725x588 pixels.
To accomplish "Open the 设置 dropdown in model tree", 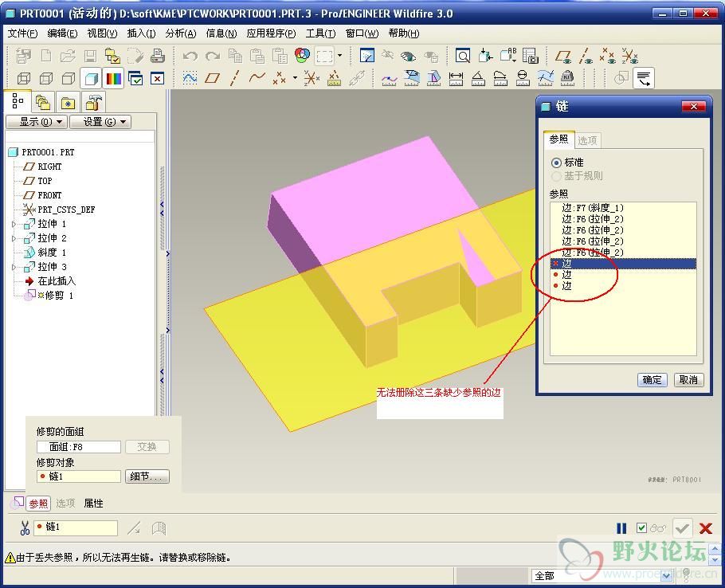I will point(100,122).
